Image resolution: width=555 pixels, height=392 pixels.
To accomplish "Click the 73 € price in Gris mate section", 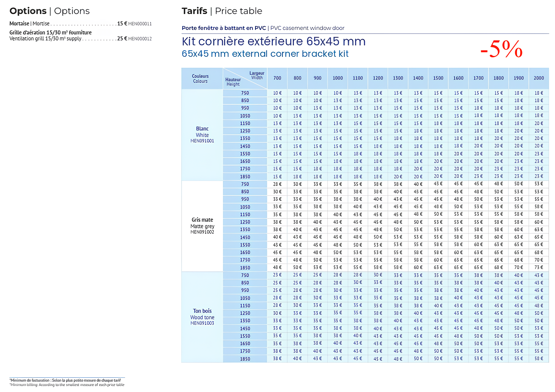I will (x=539, y=267).
